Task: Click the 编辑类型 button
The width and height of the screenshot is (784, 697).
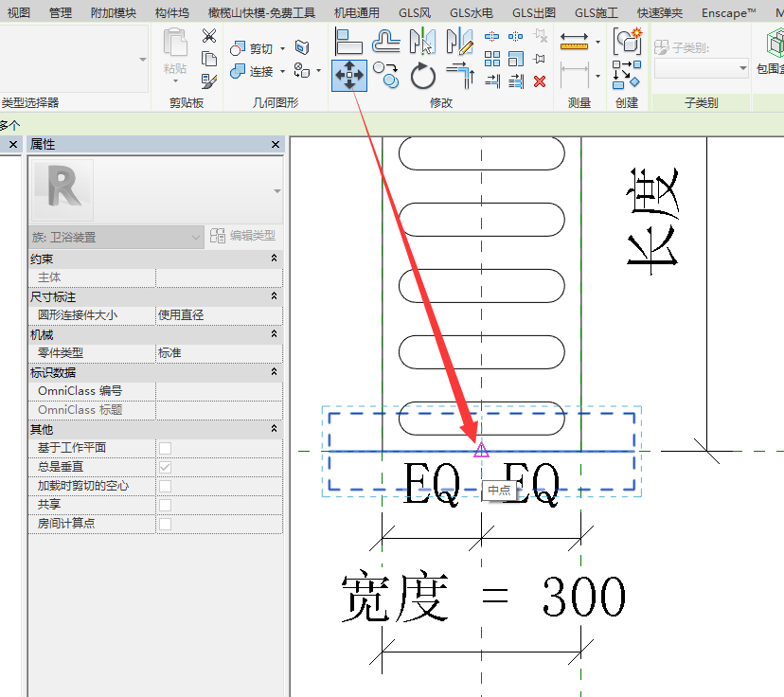Action: [x=244, y=237]
